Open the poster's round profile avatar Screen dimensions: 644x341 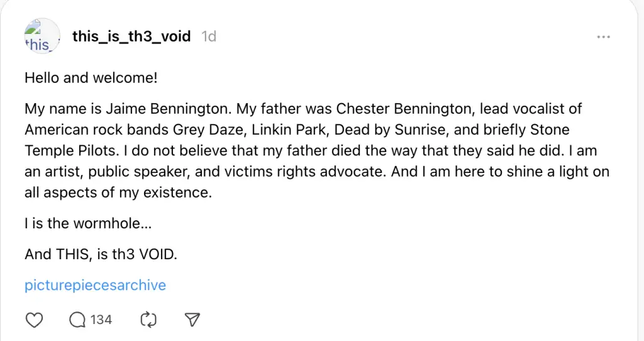click(x=42, y=36)
